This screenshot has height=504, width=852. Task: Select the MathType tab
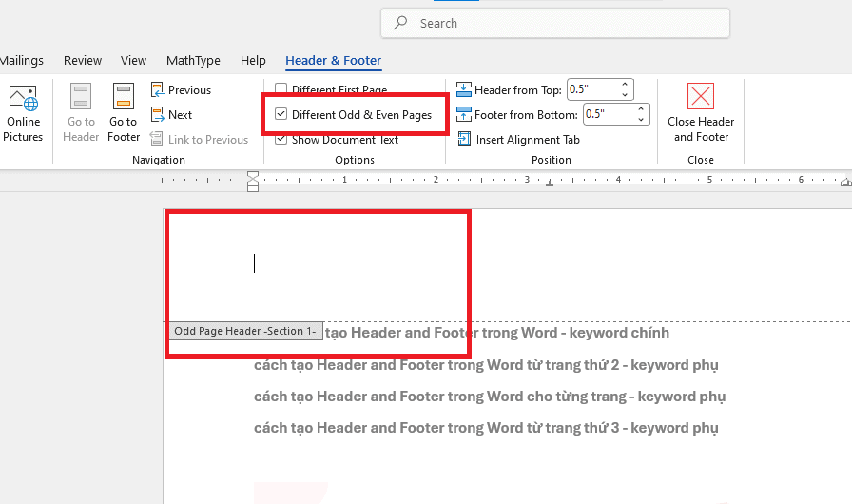click(193, 60)
